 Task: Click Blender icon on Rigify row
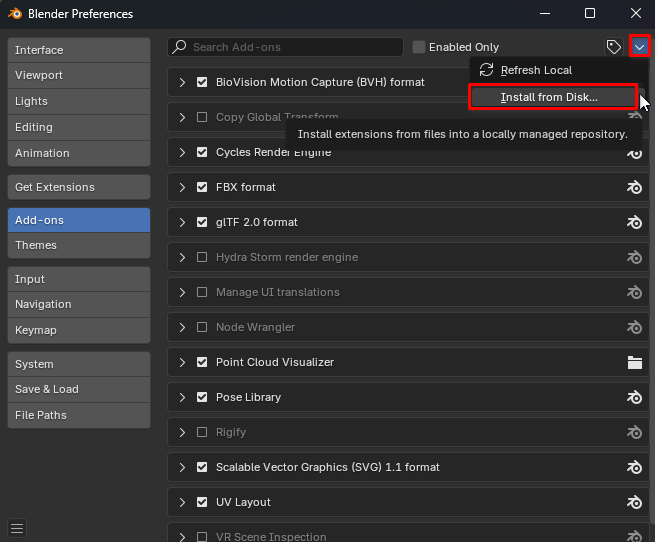(634, 432)
